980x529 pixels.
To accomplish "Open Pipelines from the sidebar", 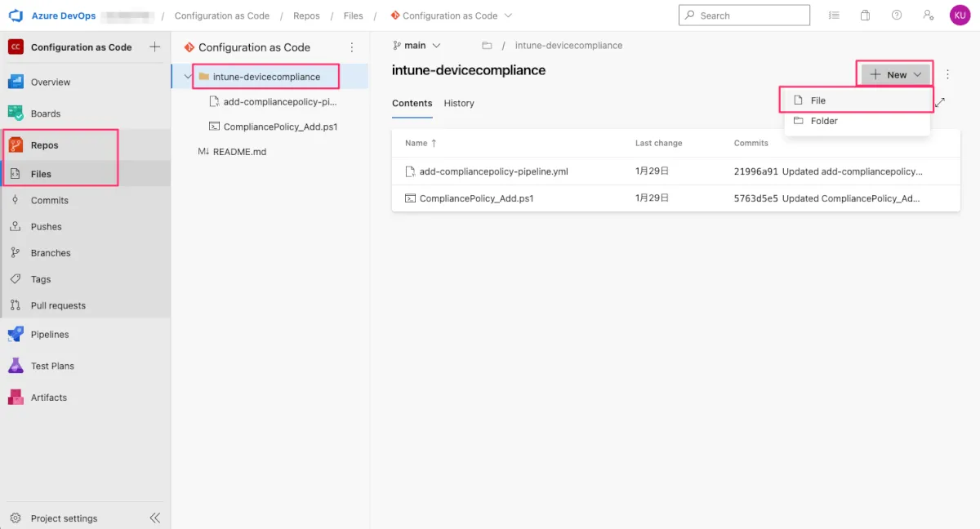I will (49, 335).
